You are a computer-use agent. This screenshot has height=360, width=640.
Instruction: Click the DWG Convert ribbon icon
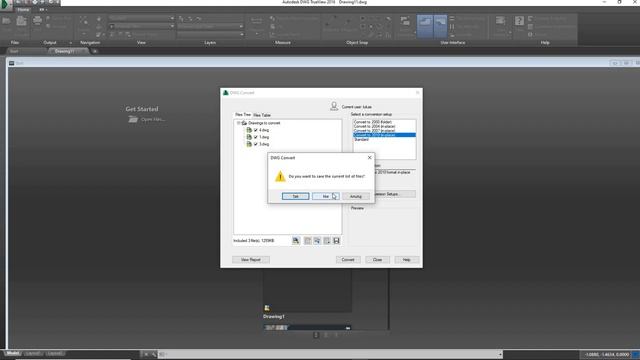[x=21, y=21]
